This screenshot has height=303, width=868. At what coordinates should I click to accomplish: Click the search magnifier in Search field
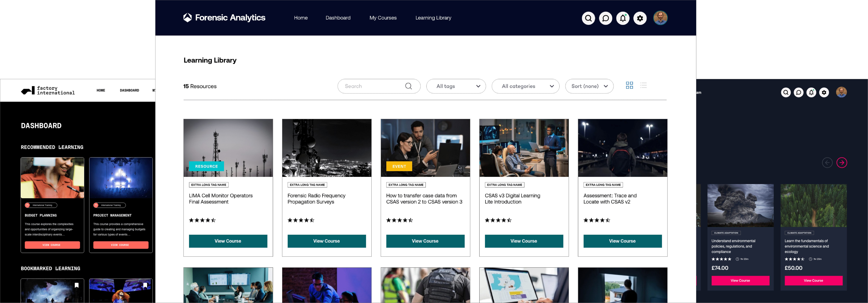pyautogui.click(x=408, y=86)
